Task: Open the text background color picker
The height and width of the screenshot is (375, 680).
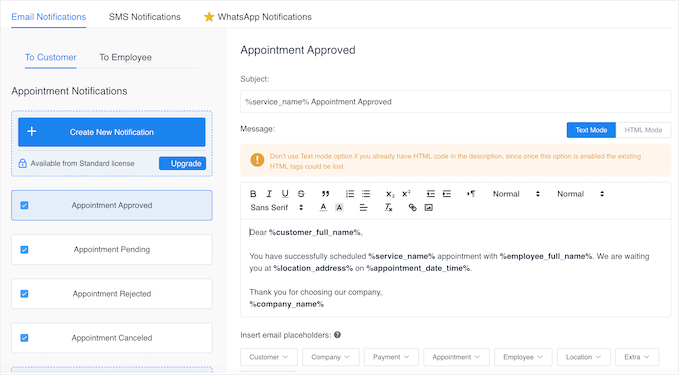Action: pos(339,208)
